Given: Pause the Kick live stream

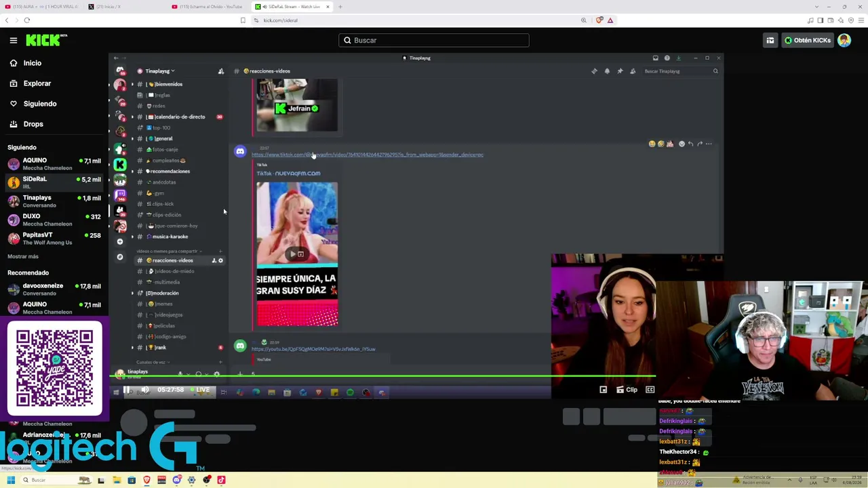Looking at the screenshot, I should 127,390.
